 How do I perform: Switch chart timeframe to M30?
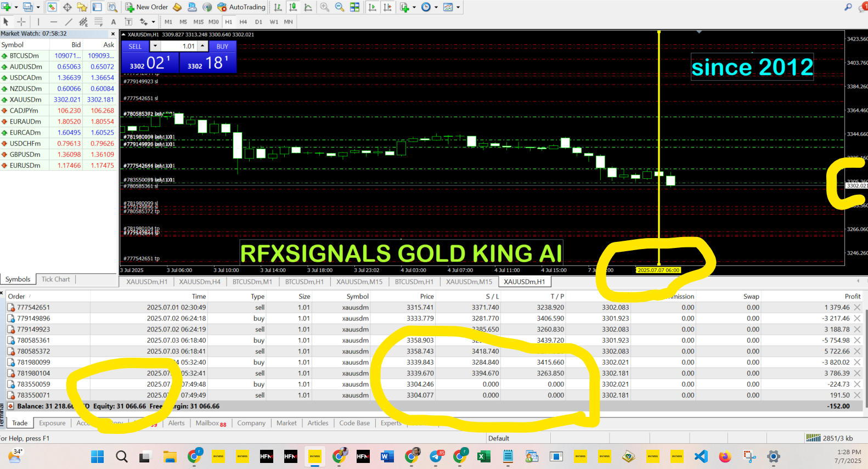pos(213,22)
